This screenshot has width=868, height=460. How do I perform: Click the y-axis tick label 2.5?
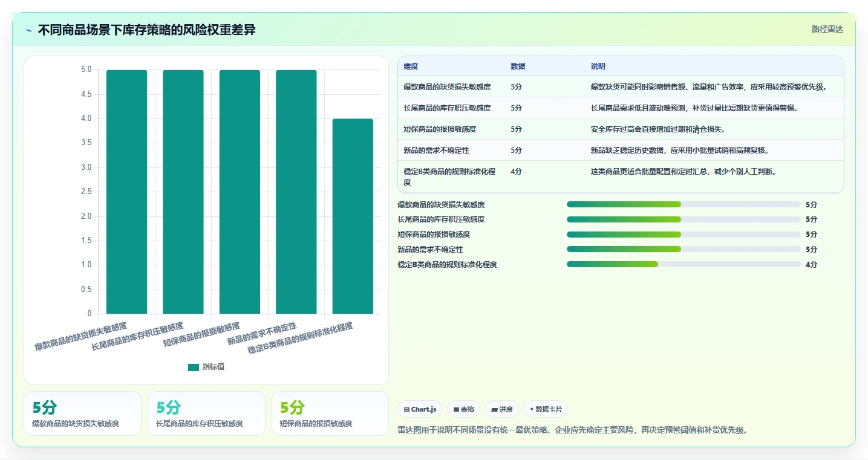86,192
